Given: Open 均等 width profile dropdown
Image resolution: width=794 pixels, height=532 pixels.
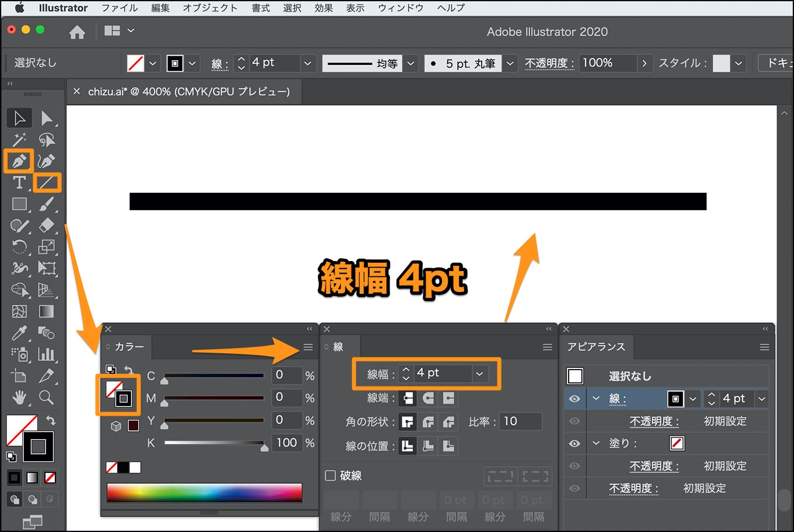Looking at the screenshot, I should point(411,63).
